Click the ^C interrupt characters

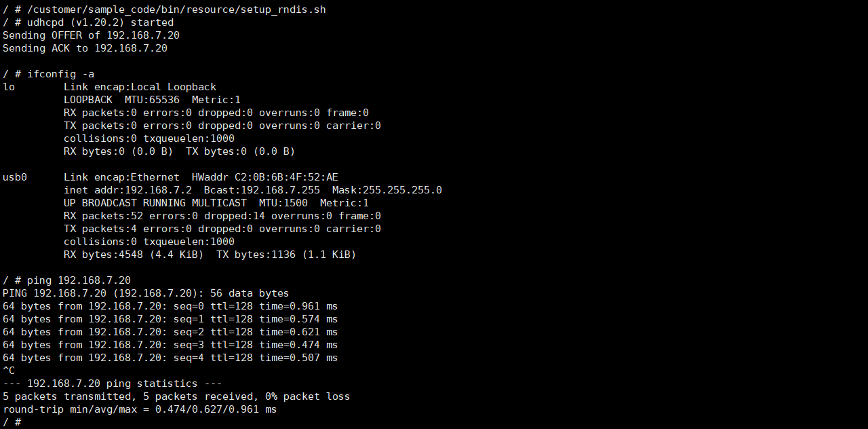tap(9, 371)
